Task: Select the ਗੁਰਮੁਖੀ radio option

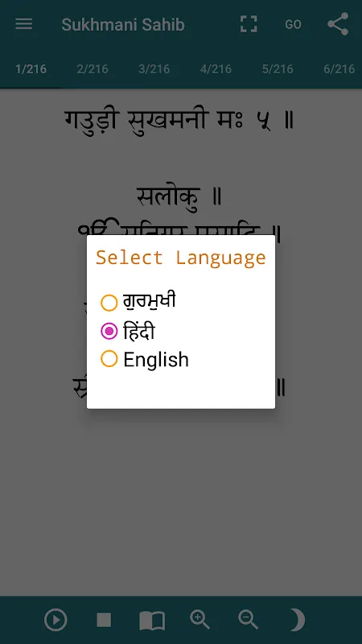Action: pyautogui.click(x=138, y=303)
